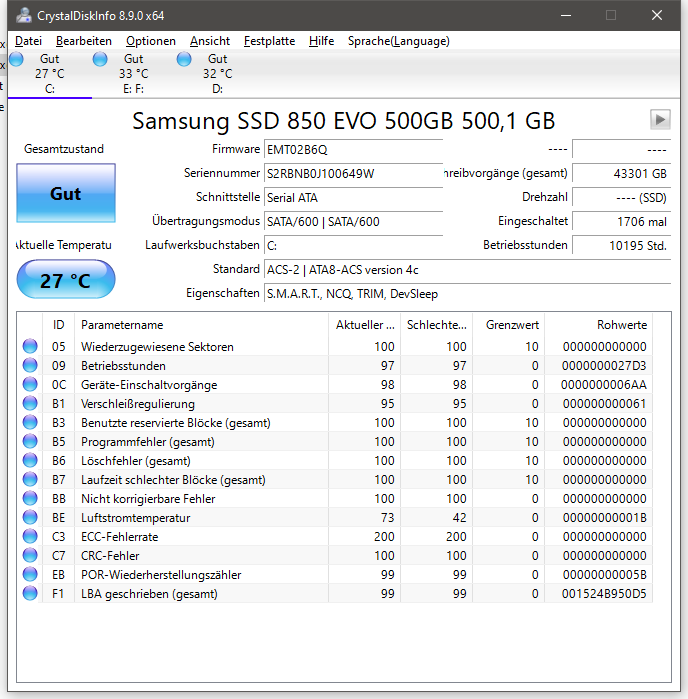Click status orb of Benutzte reservierte Blöcke row

[x=30, y=423]
